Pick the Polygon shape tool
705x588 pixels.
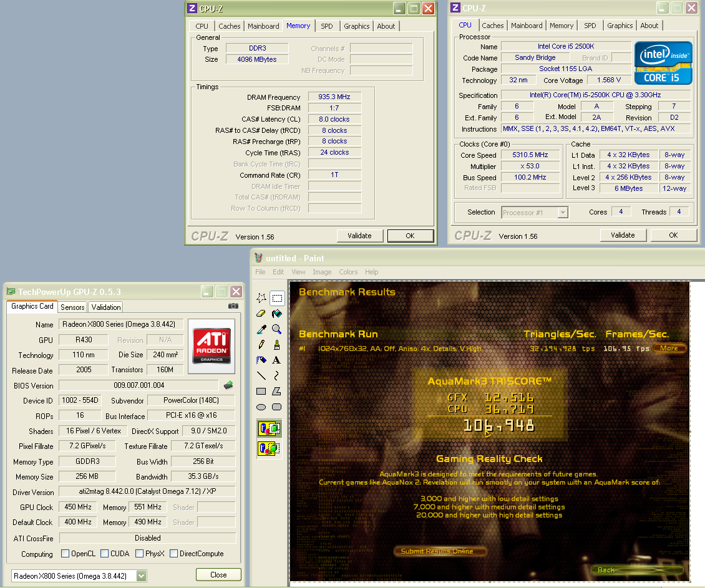point(277,391)
